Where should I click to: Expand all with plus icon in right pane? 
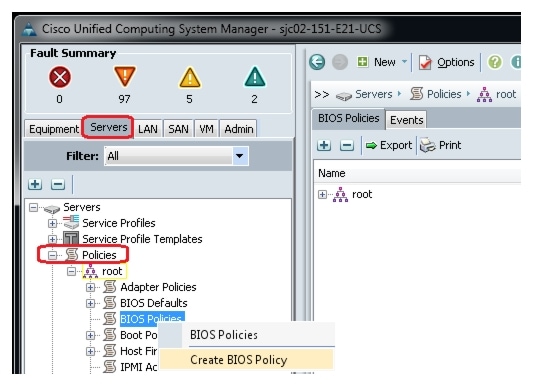[x=324, y=145]
